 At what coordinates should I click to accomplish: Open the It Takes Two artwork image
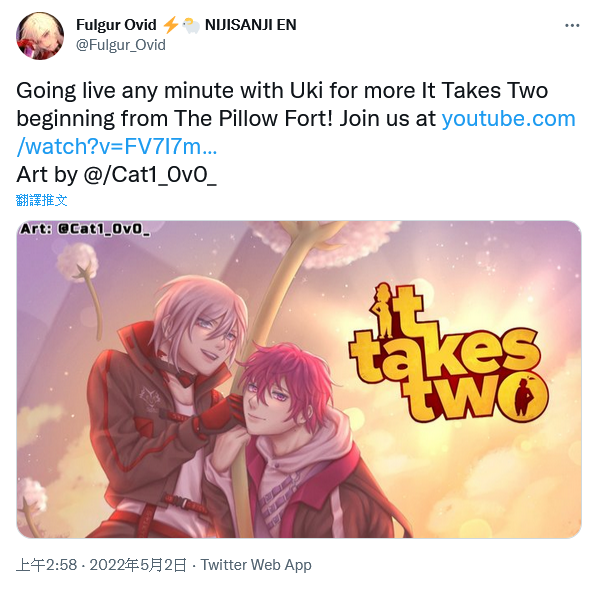(299, 379)
